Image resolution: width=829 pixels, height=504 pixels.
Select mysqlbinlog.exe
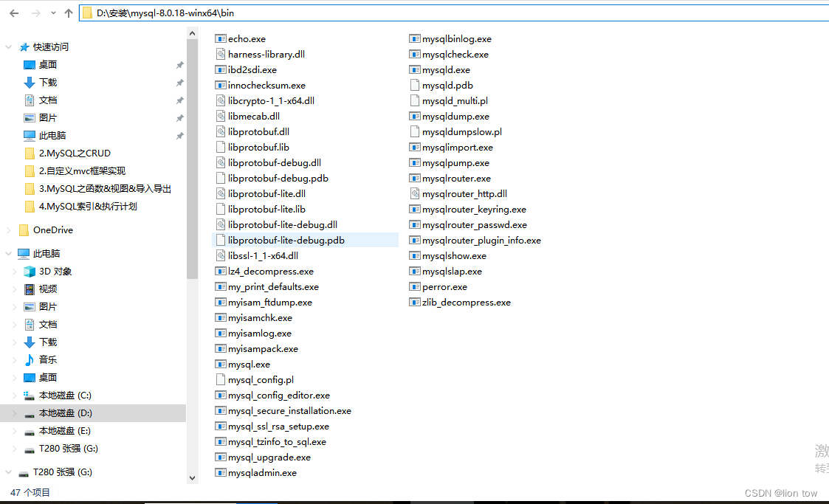tap(457, 38)
